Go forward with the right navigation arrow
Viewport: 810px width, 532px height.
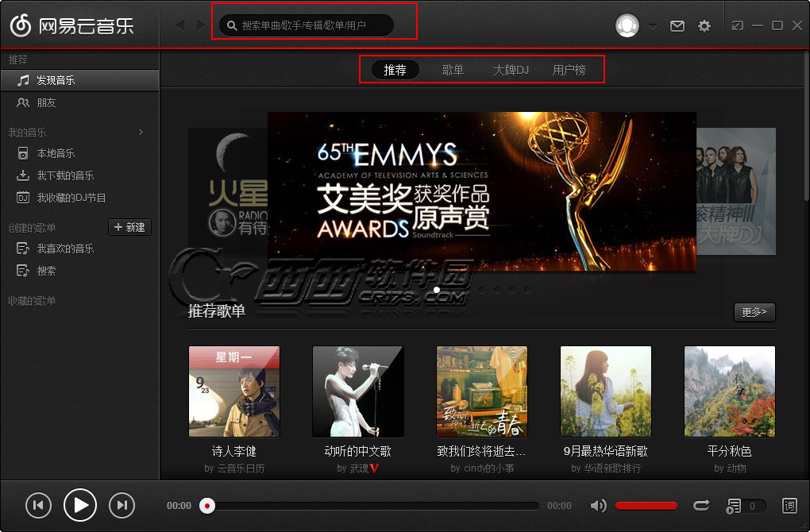[x=200, y=25]
